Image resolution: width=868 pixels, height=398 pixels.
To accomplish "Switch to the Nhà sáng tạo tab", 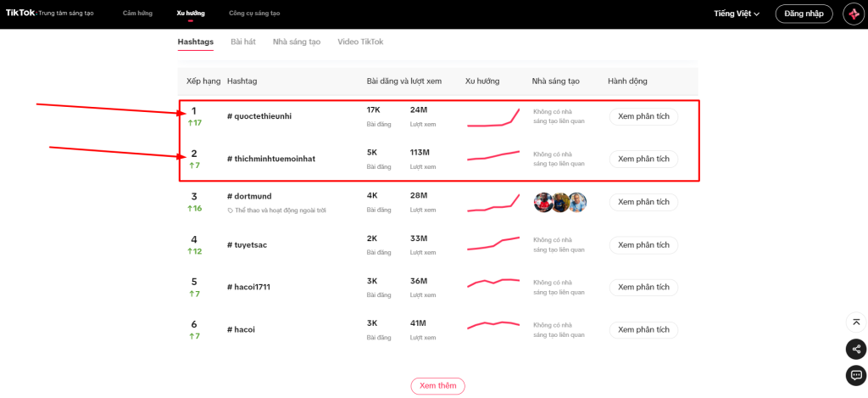I will 296,42.
